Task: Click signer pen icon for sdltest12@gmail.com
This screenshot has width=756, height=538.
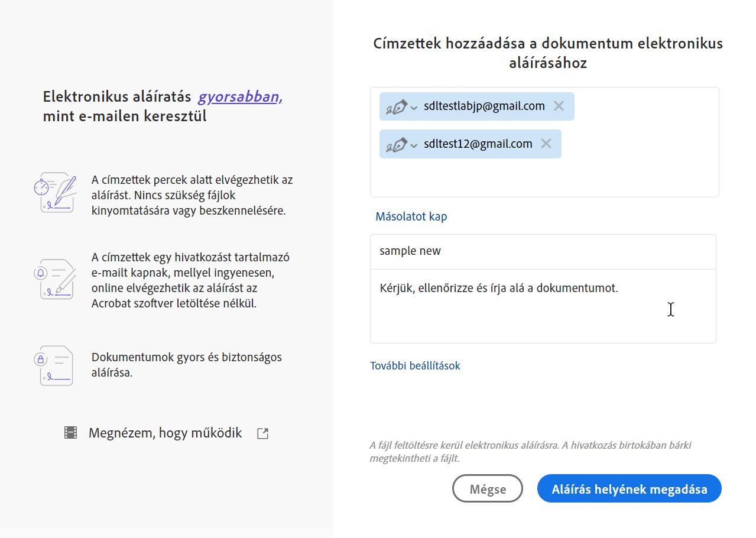Action: tap(397, 144)
